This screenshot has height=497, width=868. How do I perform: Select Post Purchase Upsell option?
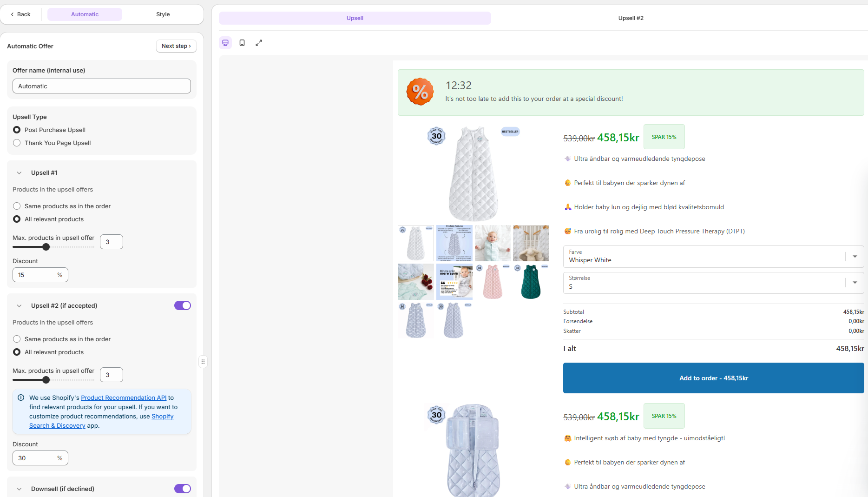(17, 130)
